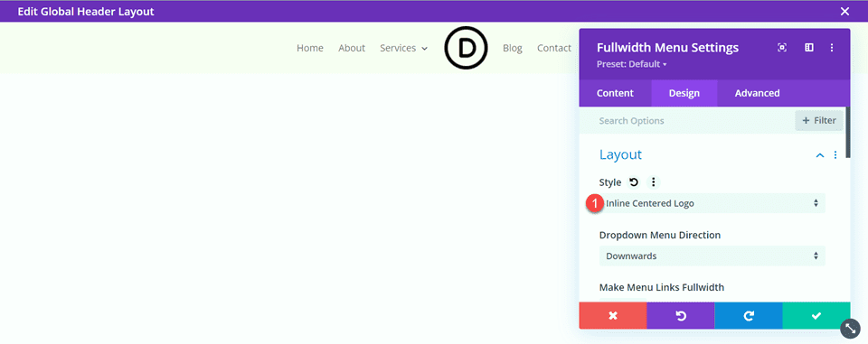Viewport: 868px width, 344px height.
Task: Redo the change with the blue button
Action: [749, 316]
